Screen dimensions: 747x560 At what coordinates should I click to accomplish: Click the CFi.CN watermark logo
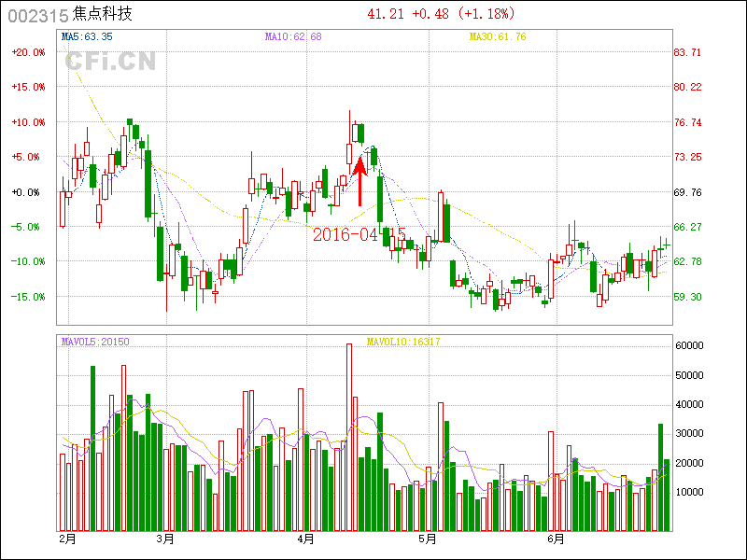pyautogui.click(x=110, y=62)
